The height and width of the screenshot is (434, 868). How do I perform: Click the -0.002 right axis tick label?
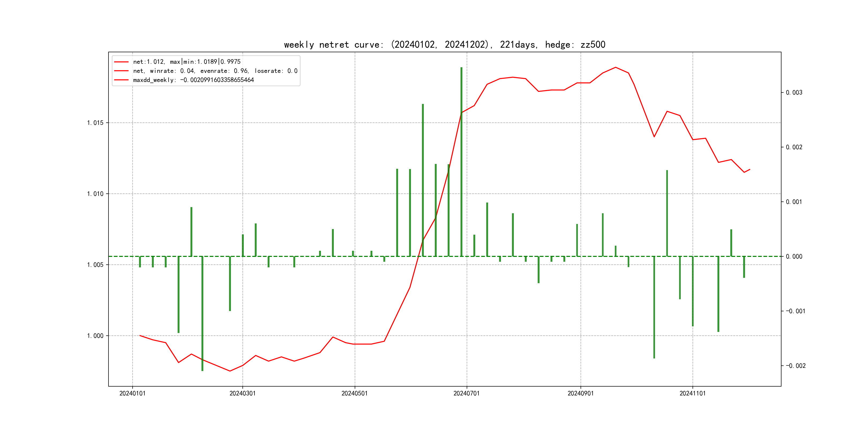tap(796, 366)
